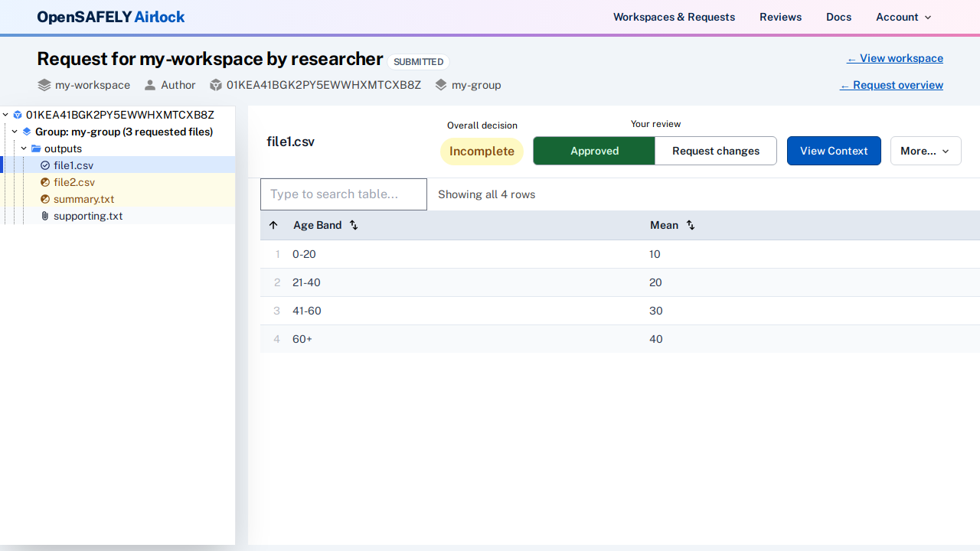Click the ascending sort arrow on Age Band column
Viewport: 980px width, 551px height.
(x=273, y=225)
